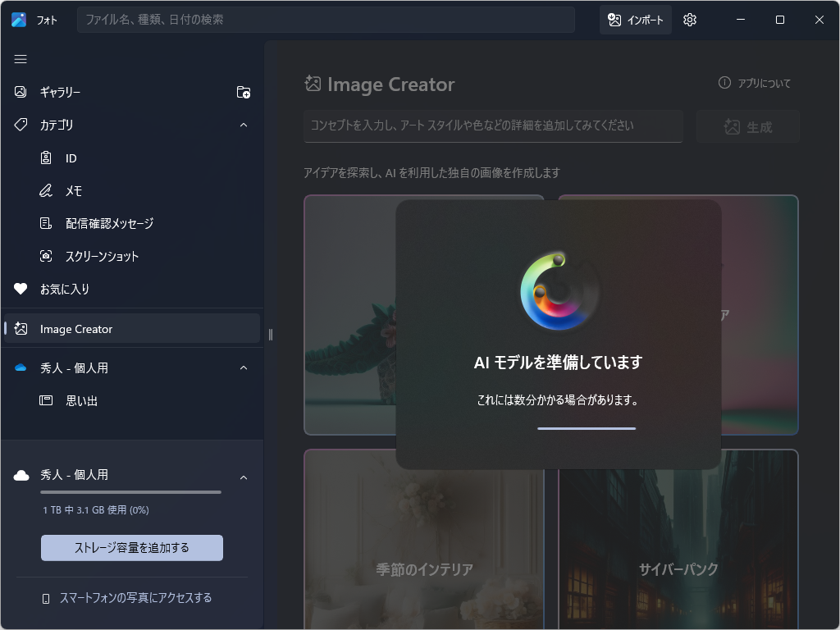Click the add new folder icon beside ギャラリー
This screenshot has height=630, width=840.
point(243,92)
